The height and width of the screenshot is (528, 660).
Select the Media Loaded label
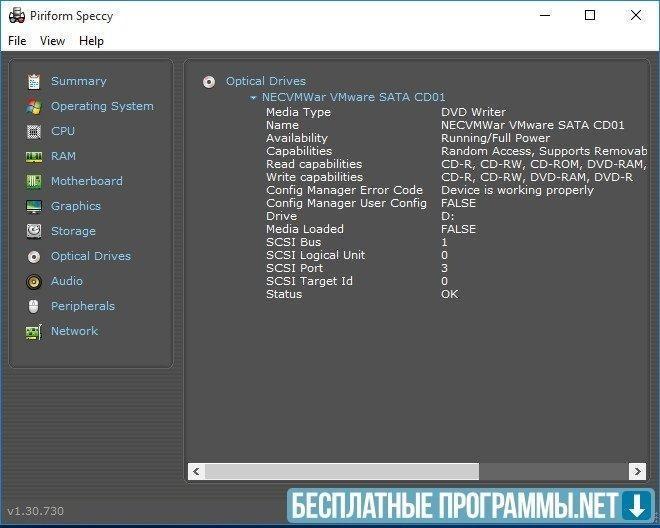pyautogui.click(x=305, y=229)
